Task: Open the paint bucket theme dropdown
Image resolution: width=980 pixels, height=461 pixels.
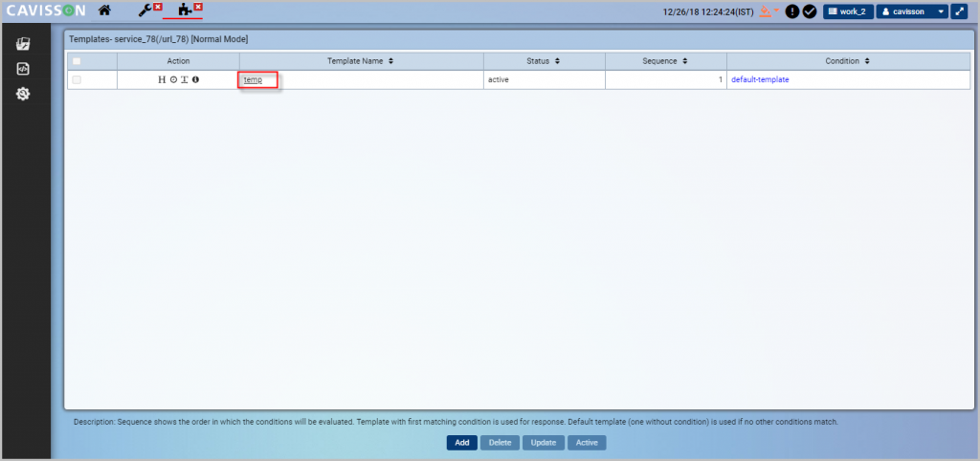Action: click(x=768, y=11)
